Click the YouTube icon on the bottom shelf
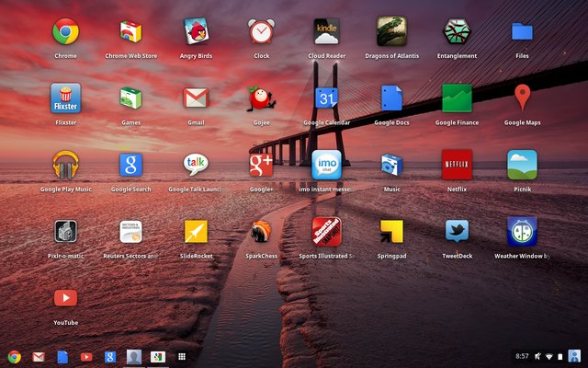The height and width of the screenshot is (368, 588). click(86, 357)
